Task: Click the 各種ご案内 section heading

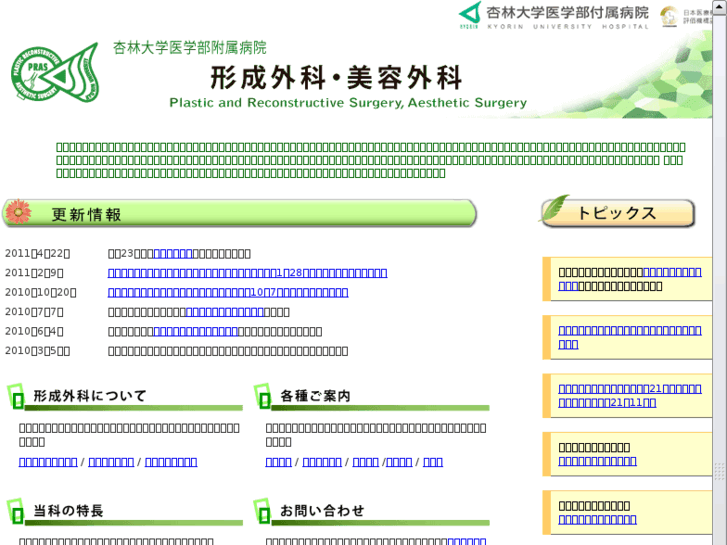Action: click(315, 396)
